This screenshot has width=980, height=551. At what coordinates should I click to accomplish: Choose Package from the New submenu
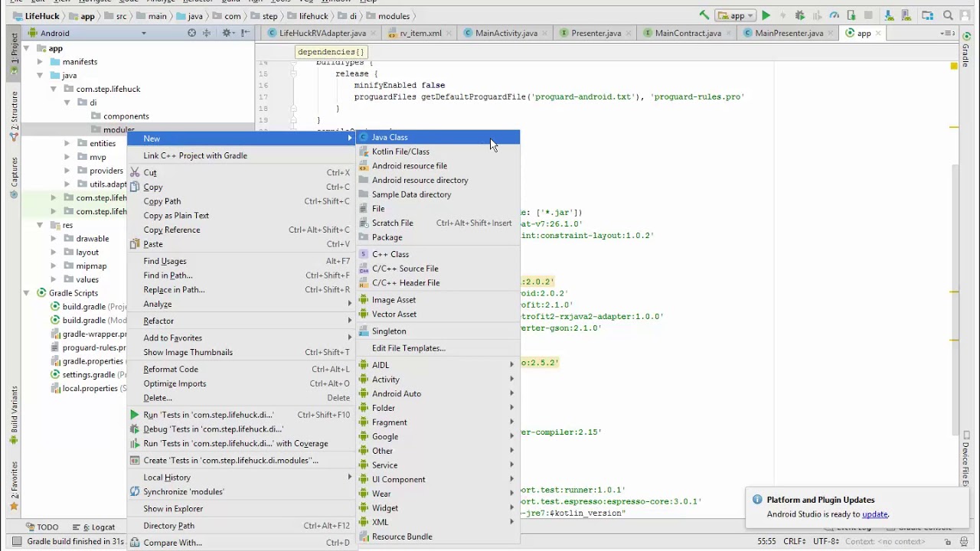[438, 237]
